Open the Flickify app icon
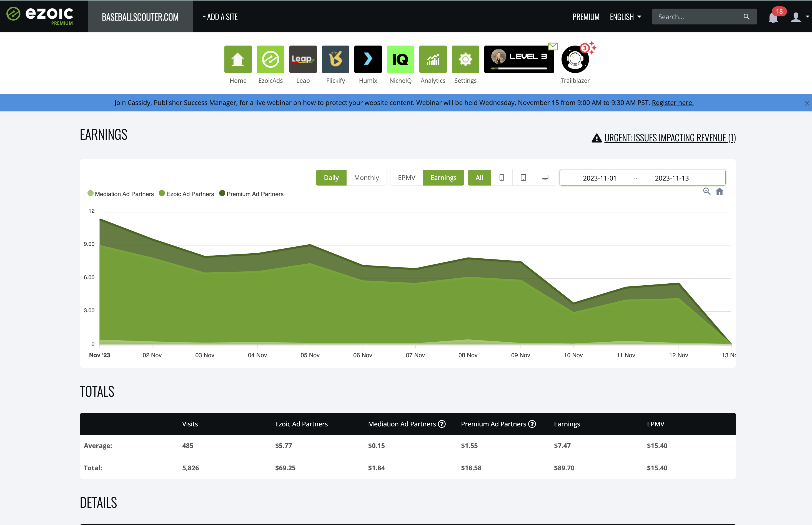This screenshot has height=525, width=812. tap(335, 59)
